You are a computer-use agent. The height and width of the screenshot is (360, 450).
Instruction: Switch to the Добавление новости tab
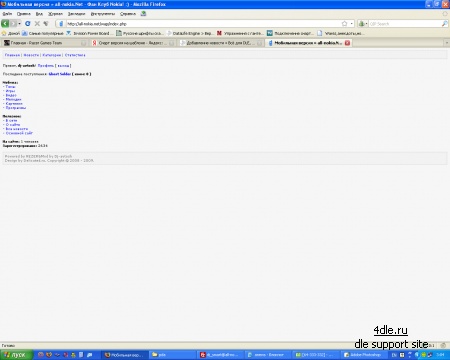click(x=220, y=43)
